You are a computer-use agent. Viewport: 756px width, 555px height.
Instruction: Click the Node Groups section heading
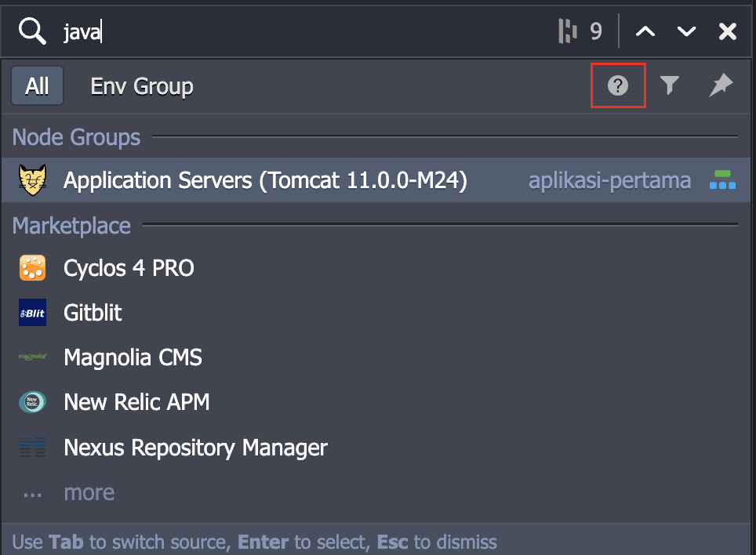[76, 137]
